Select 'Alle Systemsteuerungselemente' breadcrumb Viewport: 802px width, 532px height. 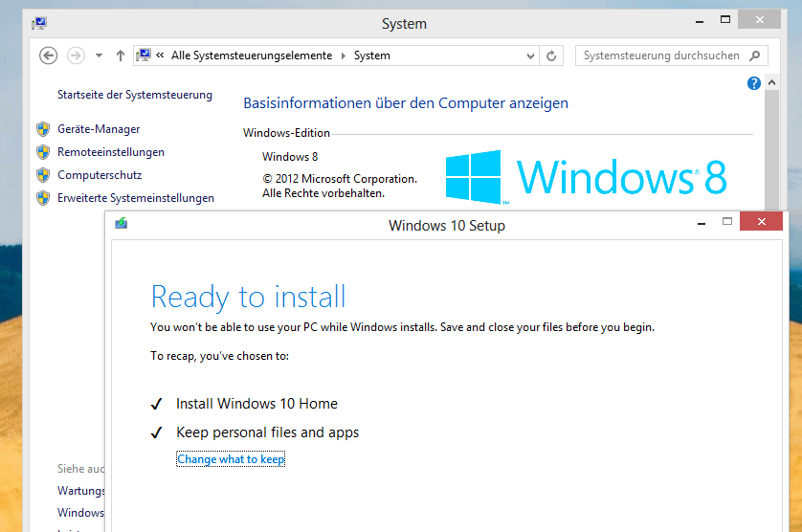252,55
